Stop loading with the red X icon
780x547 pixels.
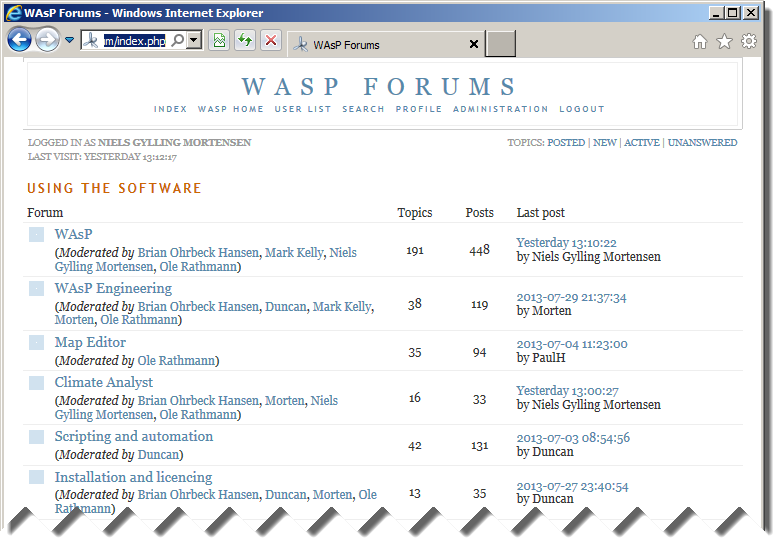[271, 40]
